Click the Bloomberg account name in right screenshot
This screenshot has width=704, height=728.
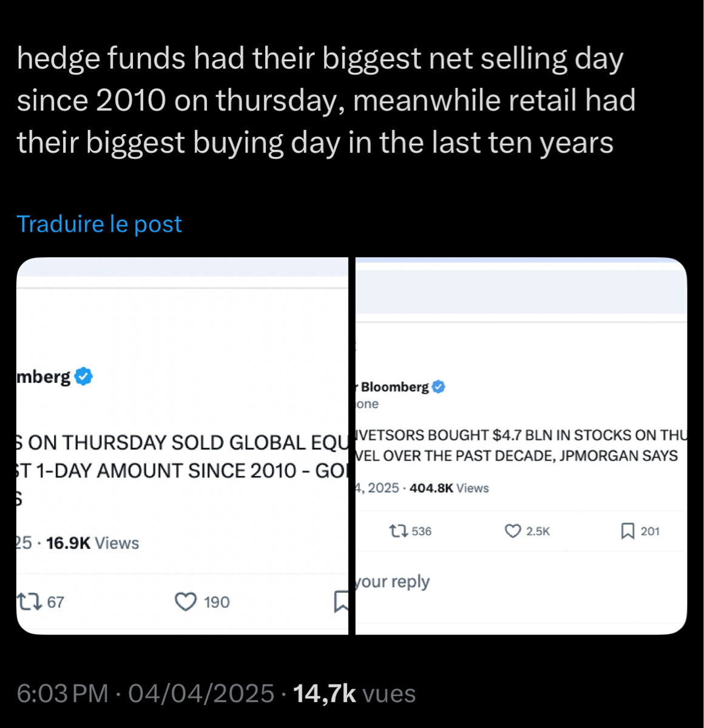pyautogui.click(x=394, y=387)
